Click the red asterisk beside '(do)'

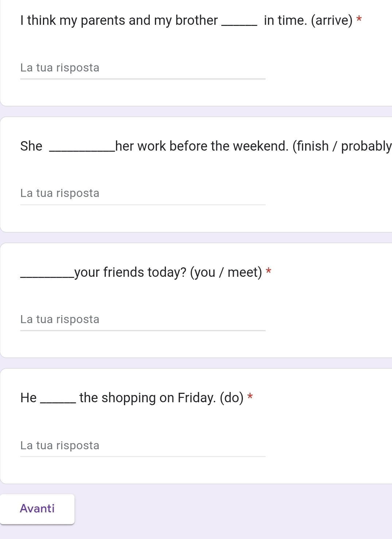click(x=250, y=397)
